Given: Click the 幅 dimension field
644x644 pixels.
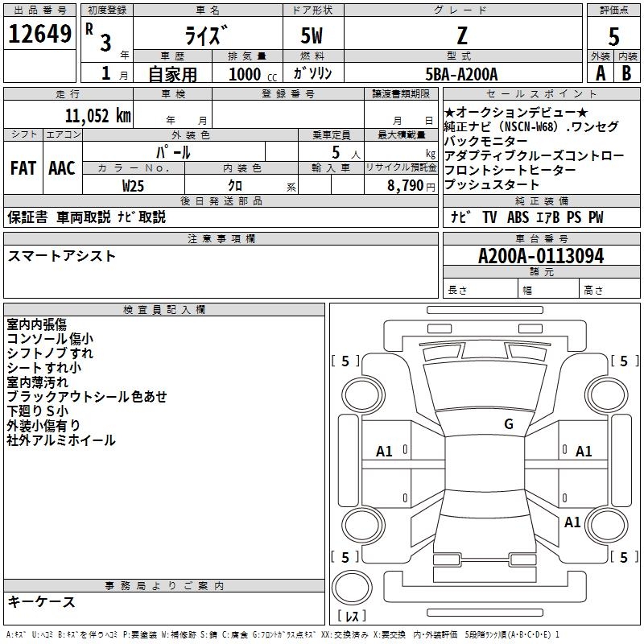Looking at the screenshot, I should tap(549, 288).
